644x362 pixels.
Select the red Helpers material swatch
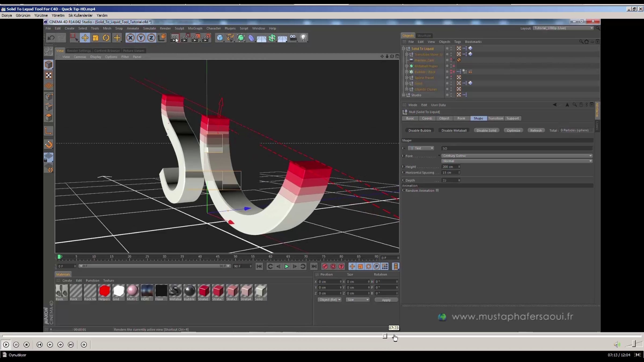(104, 291)
